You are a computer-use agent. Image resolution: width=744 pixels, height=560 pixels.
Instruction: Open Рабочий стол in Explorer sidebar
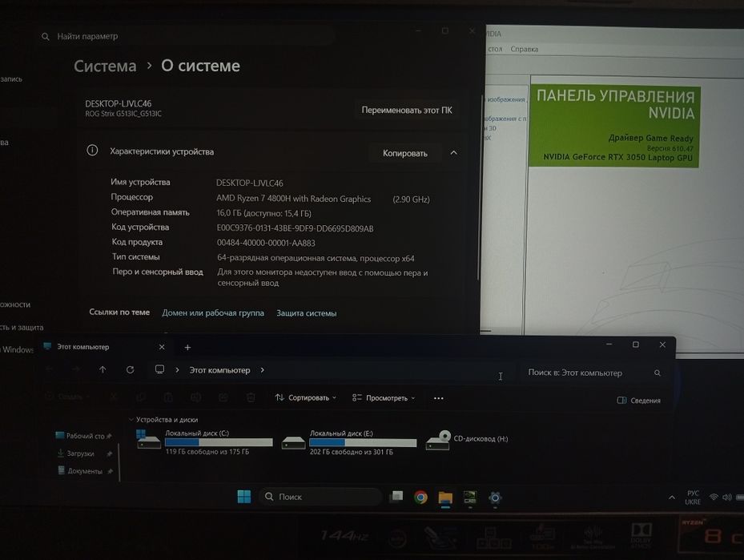click(x=80, y=436)
